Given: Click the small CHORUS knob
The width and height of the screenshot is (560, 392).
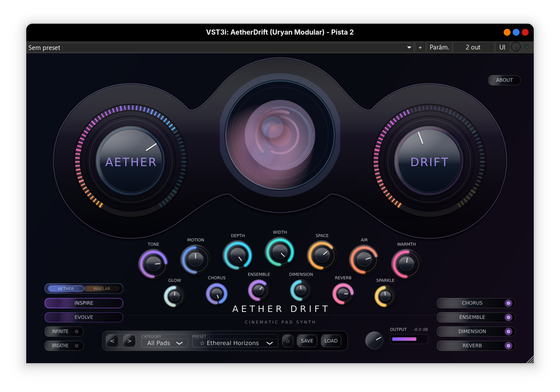Looking at the screenshot, I should pos(216,294).
